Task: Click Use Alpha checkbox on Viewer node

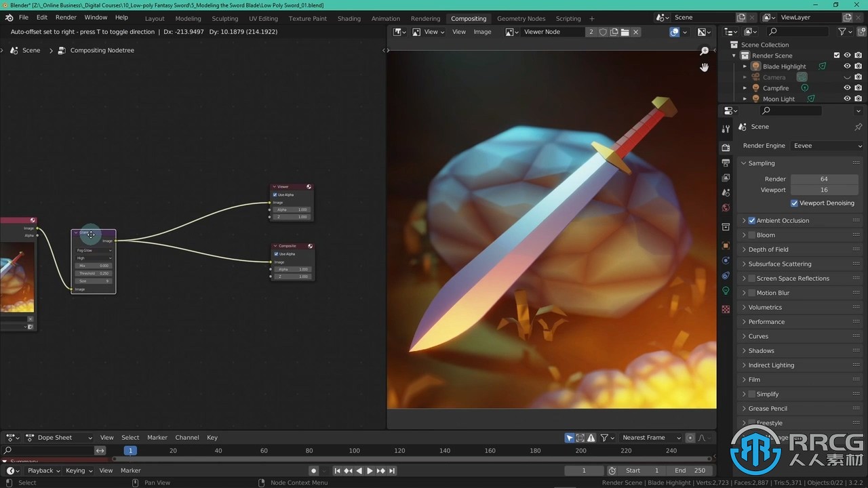Action: (x=275, y=195)
